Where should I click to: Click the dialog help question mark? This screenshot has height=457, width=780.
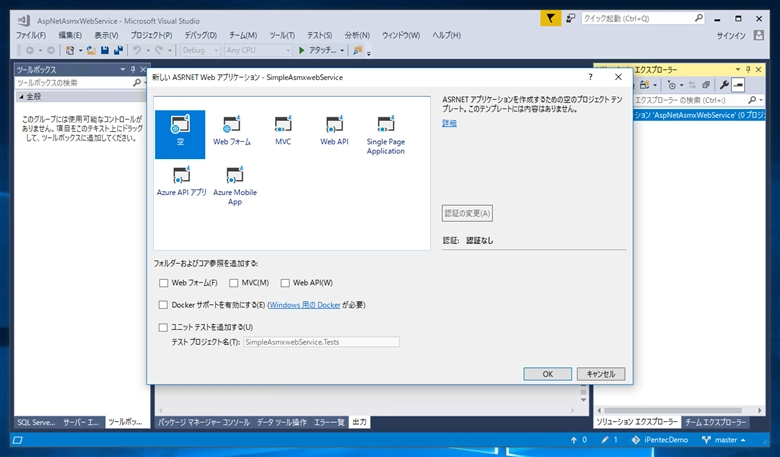pos(590,77)
